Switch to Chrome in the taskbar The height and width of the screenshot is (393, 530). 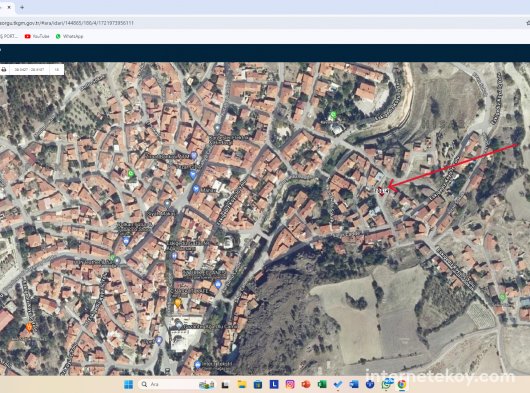point(402,384)
